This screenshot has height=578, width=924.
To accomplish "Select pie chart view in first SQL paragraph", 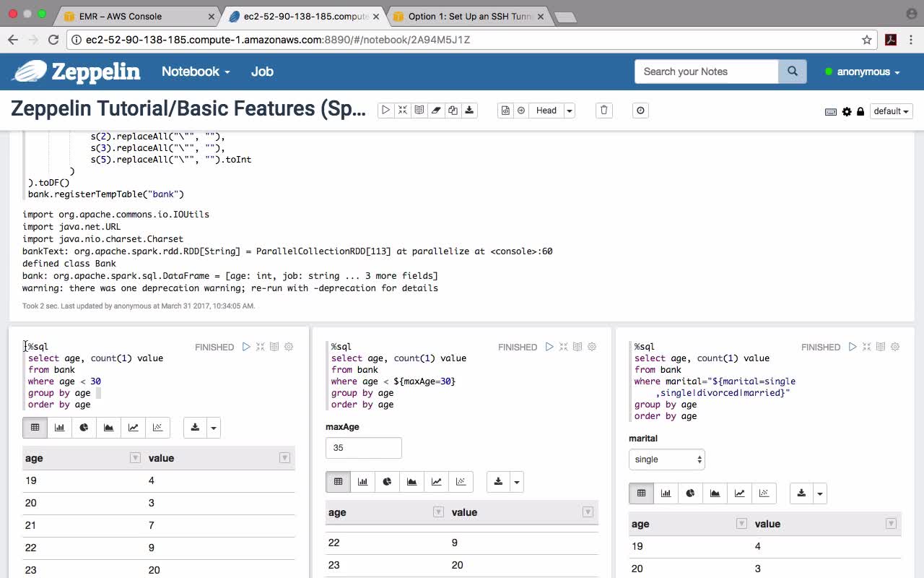I will (x=84, y=428).
